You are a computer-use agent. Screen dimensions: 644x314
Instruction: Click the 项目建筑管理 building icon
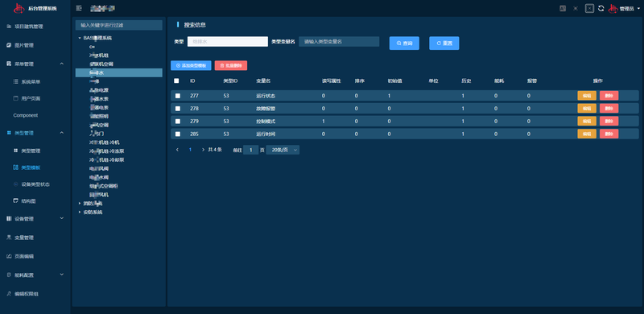(9, 27)
